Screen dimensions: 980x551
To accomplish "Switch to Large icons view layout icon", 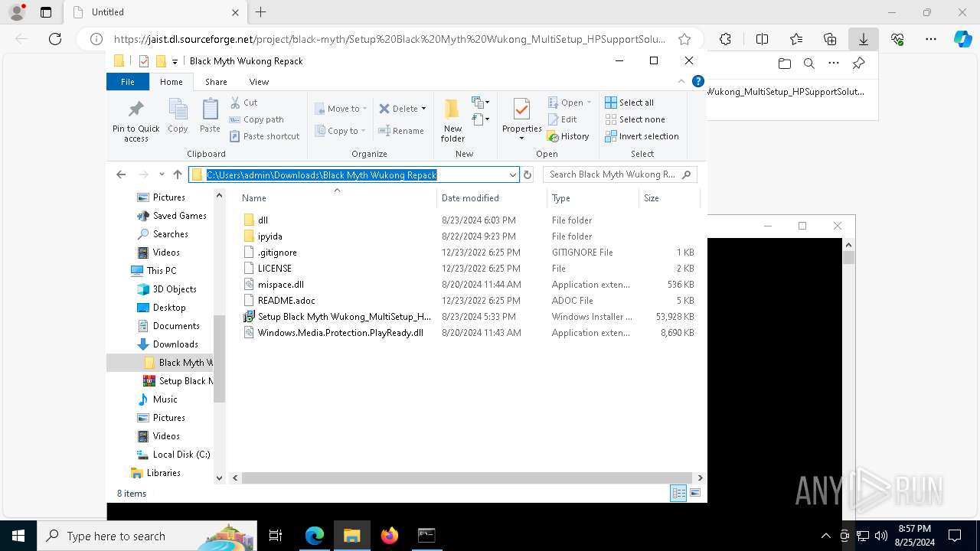I will pyautogui.click(x=695, y=494).
